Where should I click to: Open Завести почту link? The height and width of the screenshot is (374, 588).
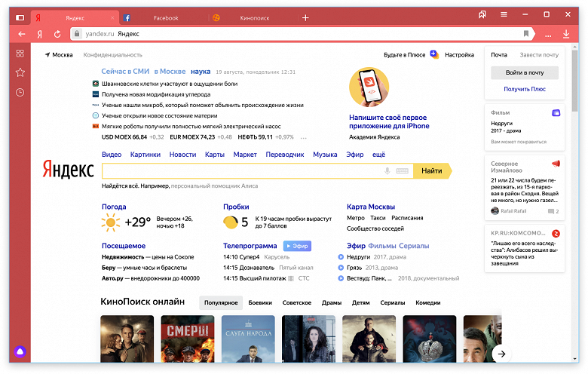(x=539, y=55)
